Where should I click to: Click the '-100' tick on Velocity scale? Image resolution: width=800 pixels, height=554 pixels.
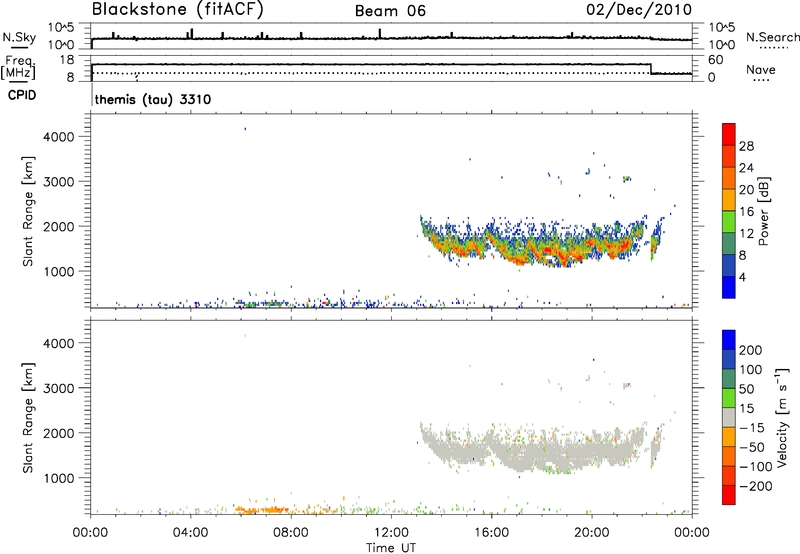(x=756, y=466)
